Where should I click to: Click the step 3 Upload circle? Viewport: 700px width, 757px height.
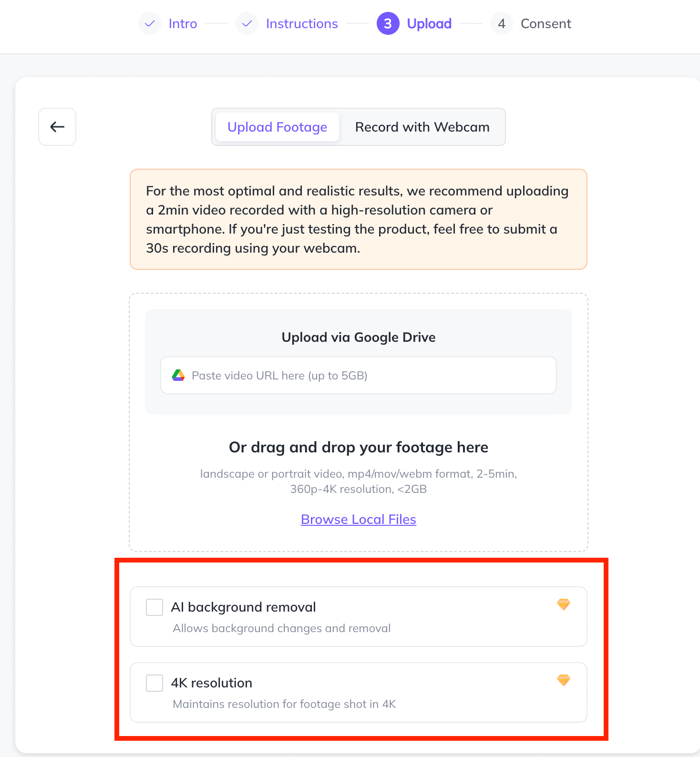(x=388, y=24)
